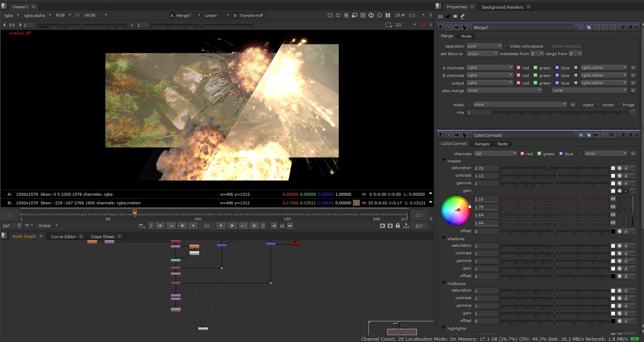Center the Merge7 node with the target icon
Image resolution: width=644 pixels, height=342 pixels.
pos(449,27)
